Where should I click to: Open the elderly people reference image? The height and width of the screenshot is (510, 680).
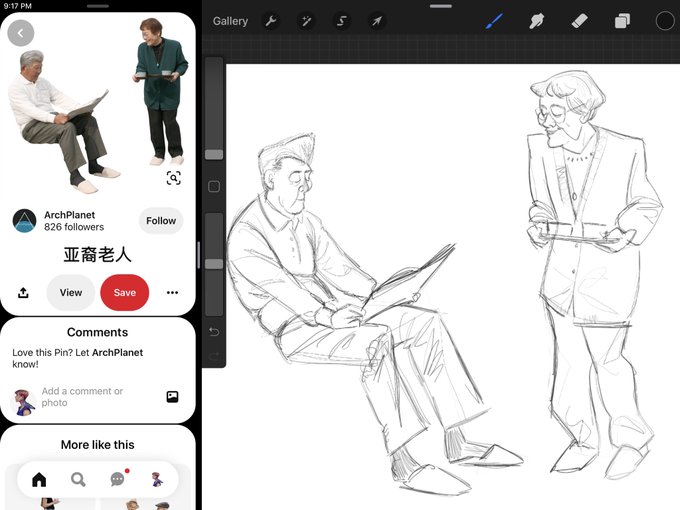98,106
